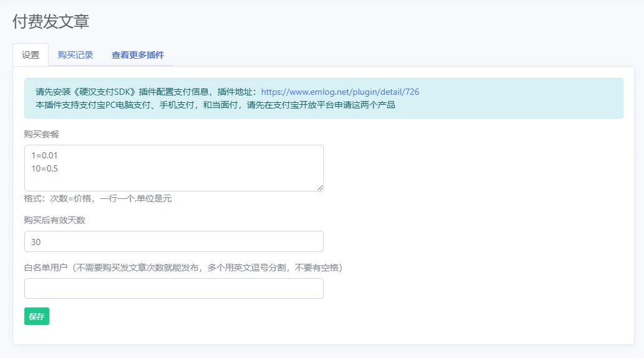Click the value 30 in the days field
The height and width of the screenshot is (358, 644).
tap(36, 242)
